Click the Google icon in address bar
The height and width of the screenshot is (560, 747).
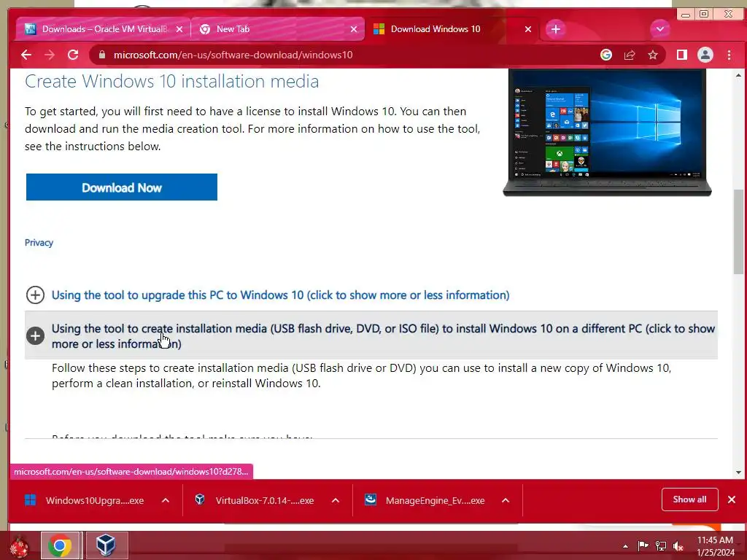click(606, 55)
